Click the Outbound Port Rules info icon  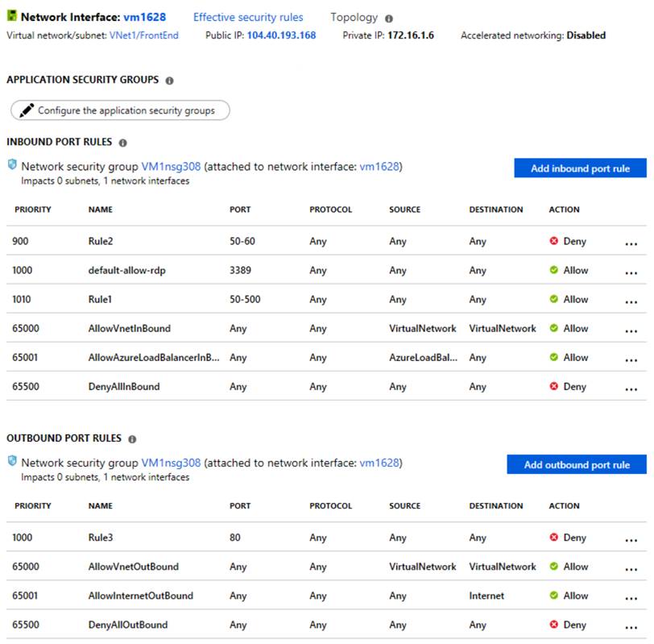pyautogui.click(x=132, y=439)
